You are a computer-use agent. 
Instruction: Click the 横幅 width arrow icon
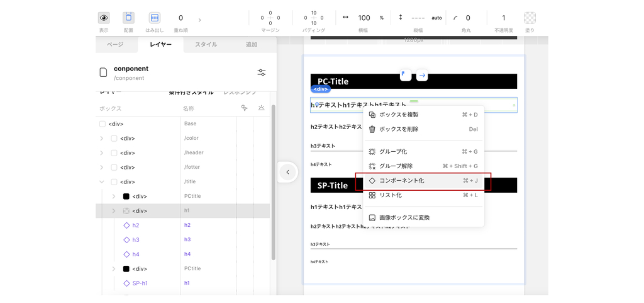coord(345,18)
